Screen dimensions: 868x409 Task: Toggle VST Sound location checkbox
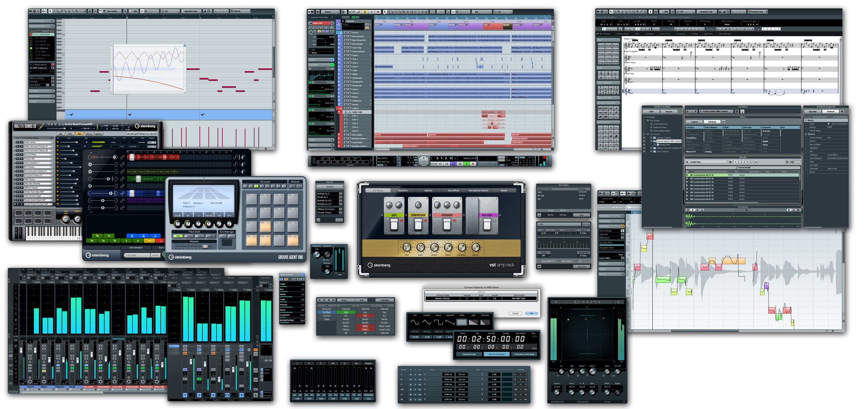[x=644, y=134]
